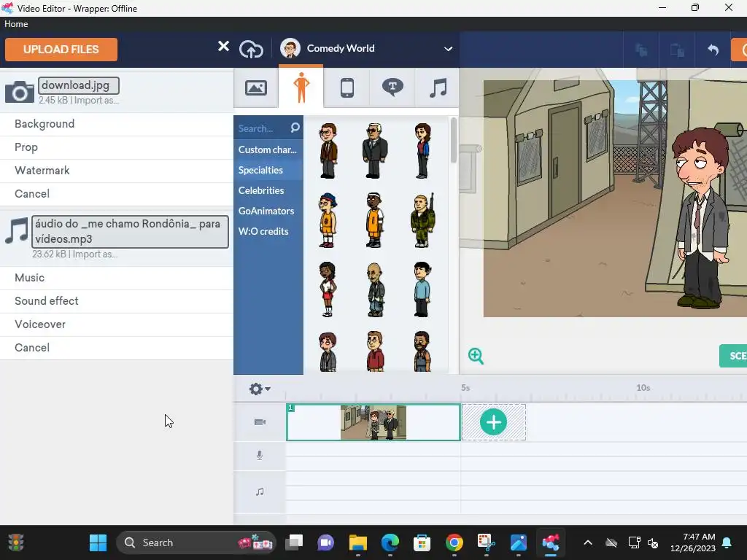Open the Windows Start menu
The width and height of the screenshot is (747, 560).
[x=98, y=542]
